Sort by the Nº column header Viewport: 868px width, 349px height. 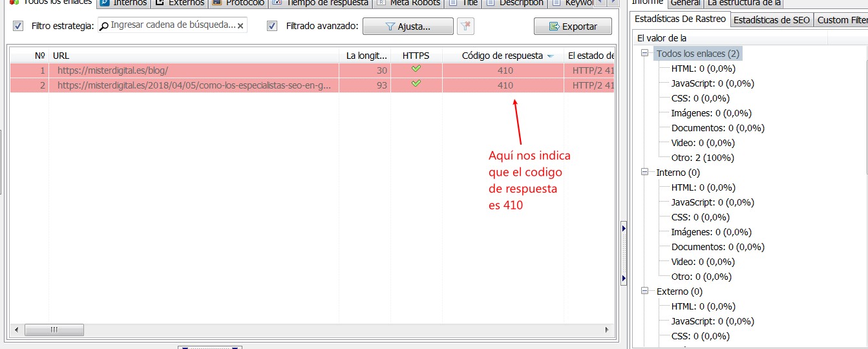[x=29, y=56]
